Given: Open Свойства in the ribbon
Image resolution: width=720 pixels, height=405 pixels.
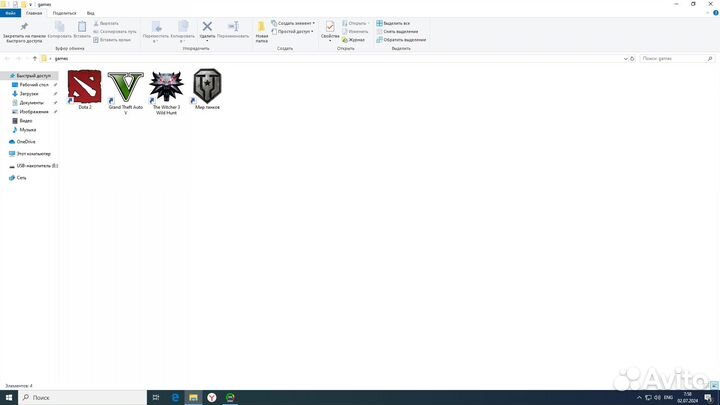Looking at the screenshot, I should tap(330, 28).
